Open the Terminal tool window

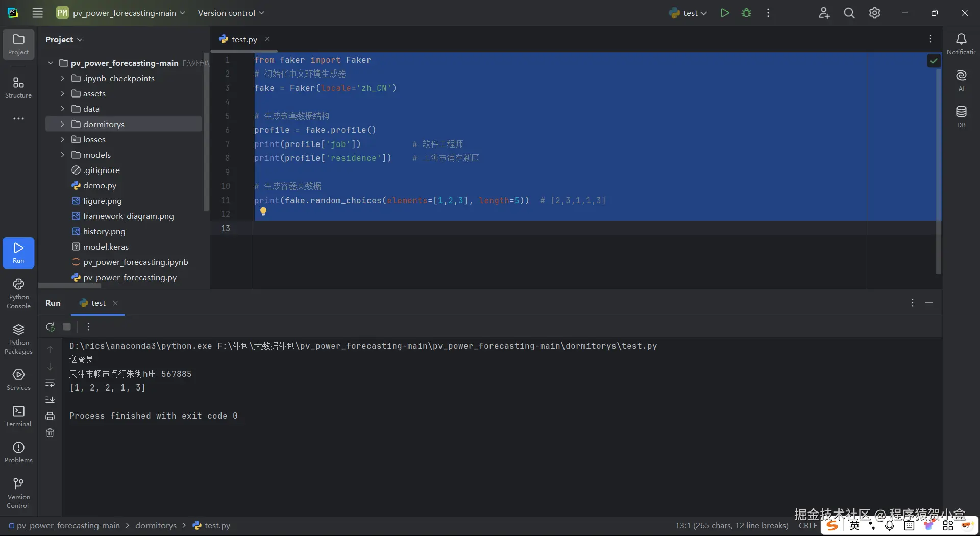[18, 416]
